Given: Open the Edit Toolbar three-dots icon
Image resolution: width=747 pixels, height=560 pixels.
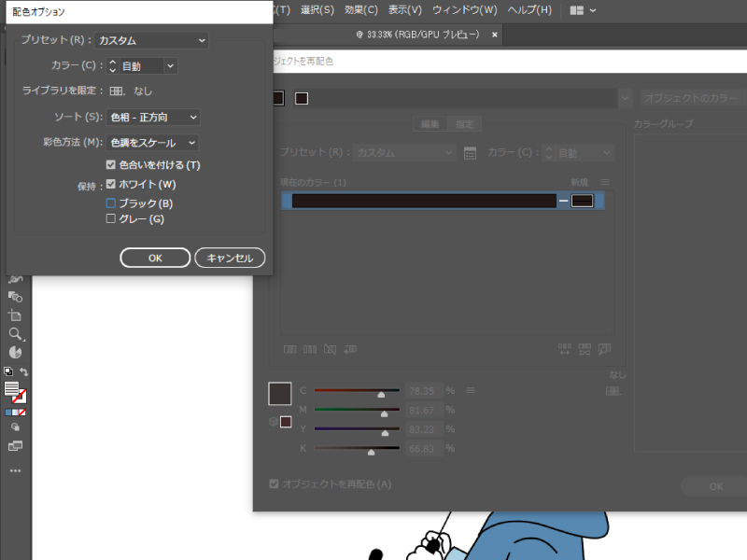Looking at the screenshot, I should (x=15, y=471).
